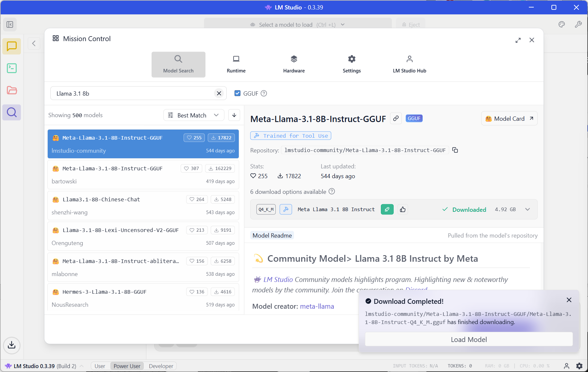
Task: Copy repository path with copy icon
Action: [x=455, y=150]
